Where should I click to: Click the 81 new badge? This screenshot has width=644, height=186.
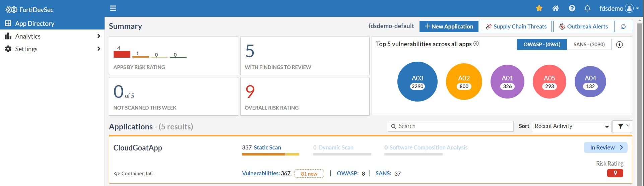coord(309,174)
